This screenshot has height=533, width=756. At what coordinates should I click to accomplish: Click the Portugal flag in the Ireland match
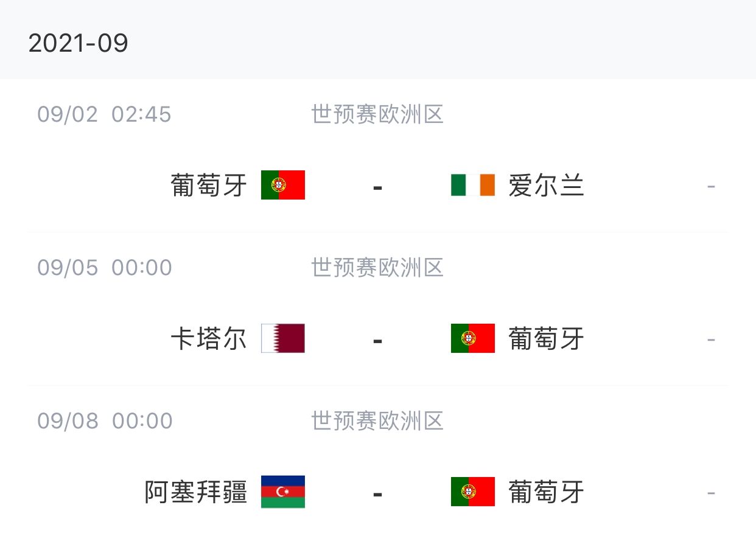pyautogui.click(x=283, y=185)
